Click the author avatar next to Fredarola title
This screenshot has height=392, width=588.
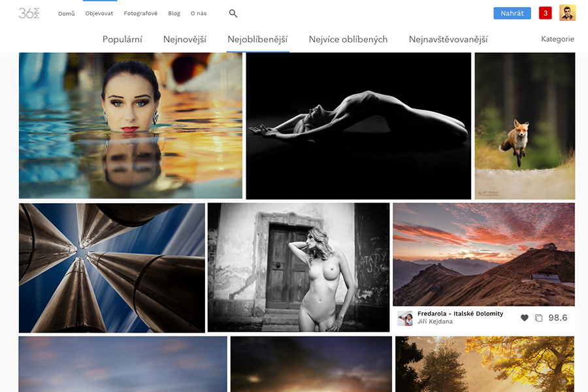[x=405, y=318]
